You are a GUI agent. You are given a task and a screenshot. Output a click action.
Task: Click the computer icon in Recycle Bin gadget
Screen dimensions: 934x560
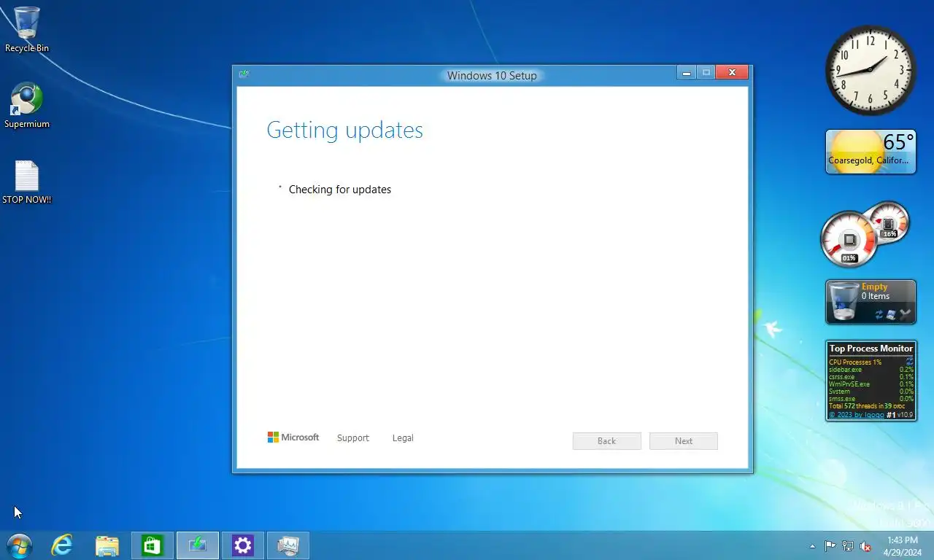[891, 315]
